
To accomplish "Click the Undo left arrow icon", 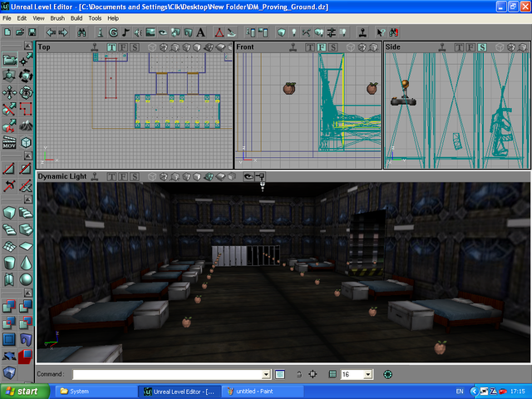I will pos(51,32).
